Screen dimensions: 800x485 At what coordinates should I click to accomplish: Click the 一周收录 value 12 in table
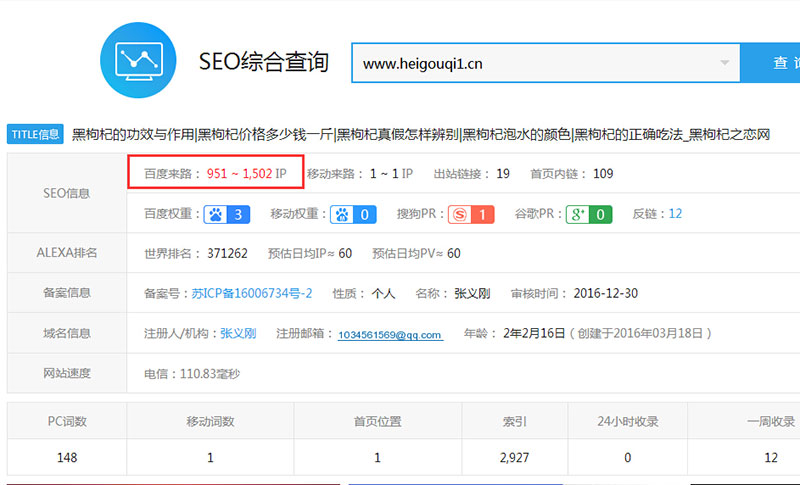[771, 457]
